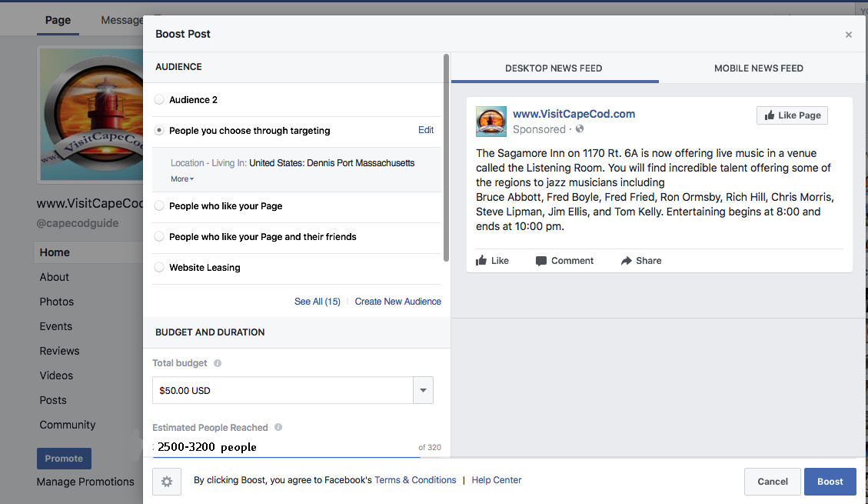Click the Share arrow icon
The image size is (868, 504).
click(x=626, y=260)
